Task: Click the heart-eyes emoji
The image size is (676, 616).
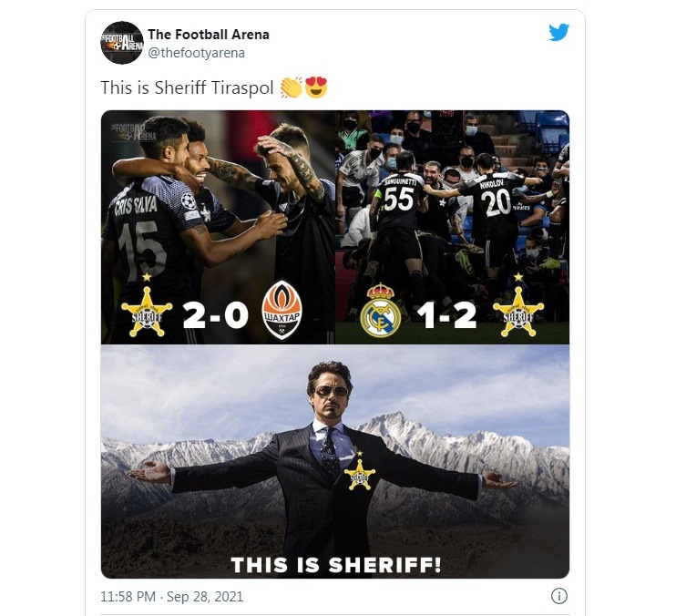Action: pos(316,87)
